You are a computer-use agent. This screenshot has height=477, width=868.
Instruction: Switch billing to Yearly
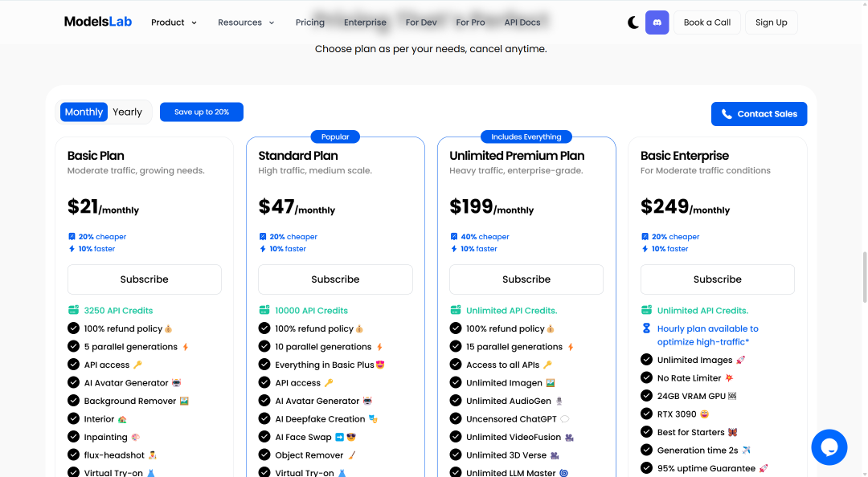tap(127, 112)
